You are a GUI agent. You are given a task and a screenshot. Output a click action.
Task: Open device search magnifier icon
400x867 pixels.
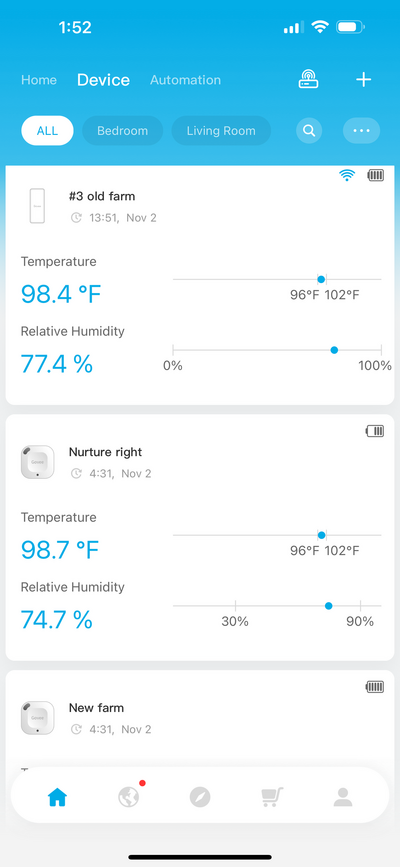pos(309,131)
